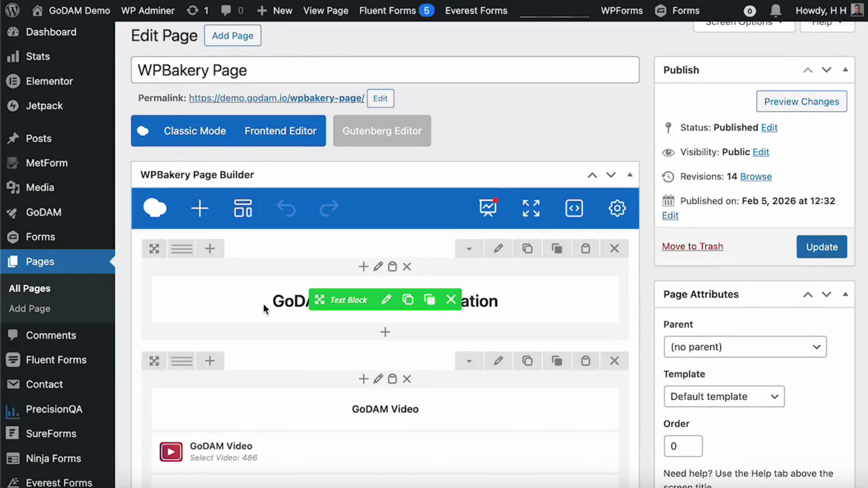Viewport: 868px width, 488px height.
Task: Click the Text Block edit pencil icon
Action: point(386,299)
